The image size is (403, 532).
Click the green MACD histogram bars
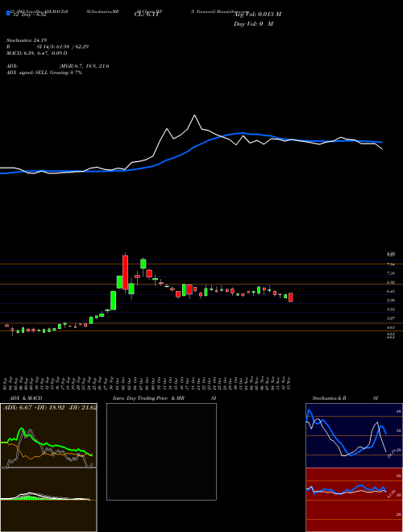click(28, 497)
